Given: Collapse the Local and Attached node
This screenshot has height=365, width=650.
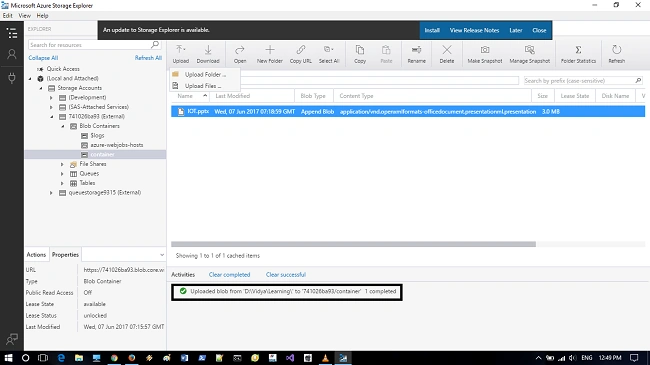Looking at the screenshot, I should (x=30, y=78).
